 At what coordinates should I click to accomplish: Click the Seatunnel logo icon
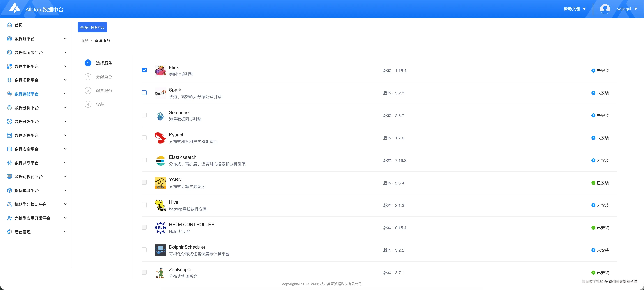click(x=160, y=116)
